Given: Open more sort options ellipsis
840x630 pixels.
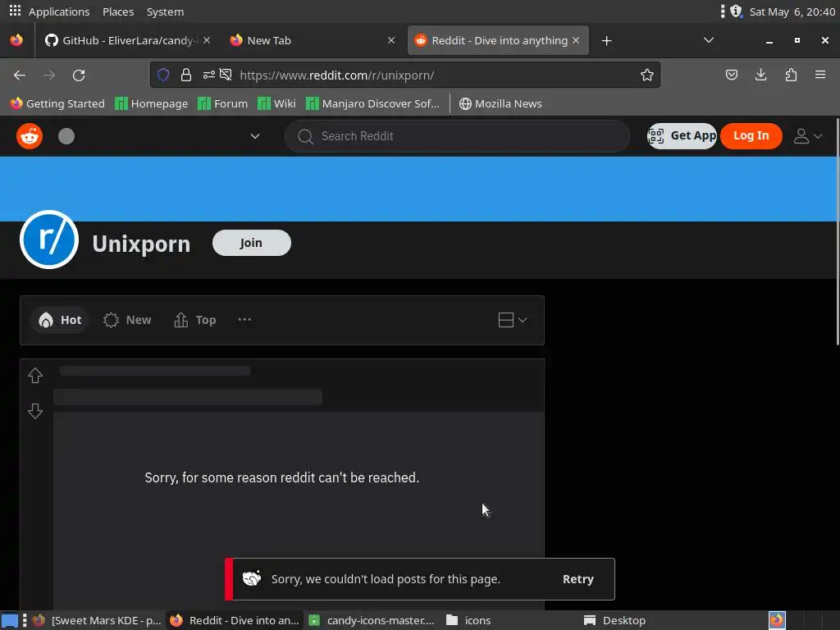Looking at the screenshot, I should pos(244,319).
